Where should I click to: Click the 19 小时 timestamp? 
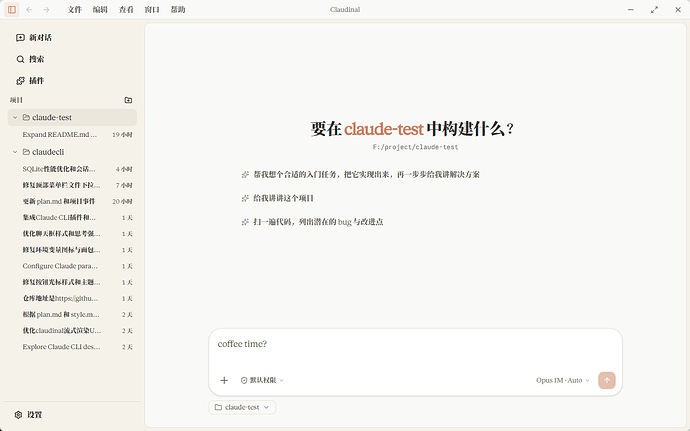click(x=122, y=135)
